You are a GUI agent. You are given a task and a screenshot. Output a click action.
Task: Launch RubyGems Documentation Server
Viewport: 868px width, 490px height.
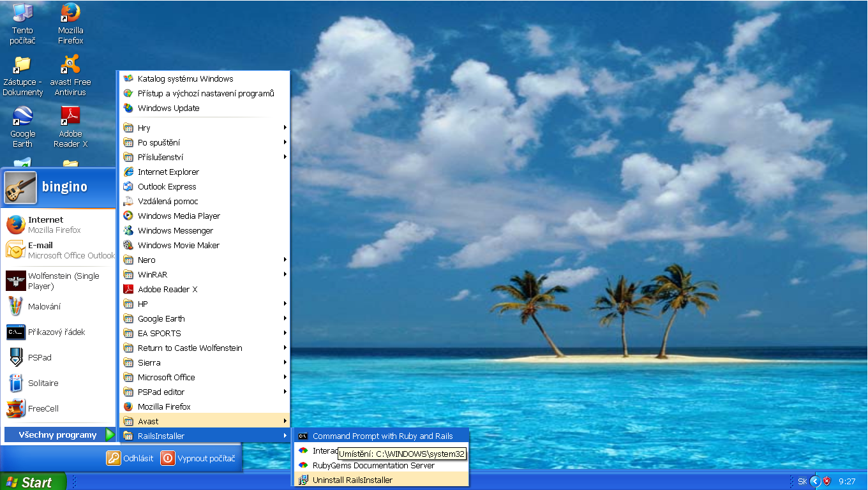(x=382, y=465)
